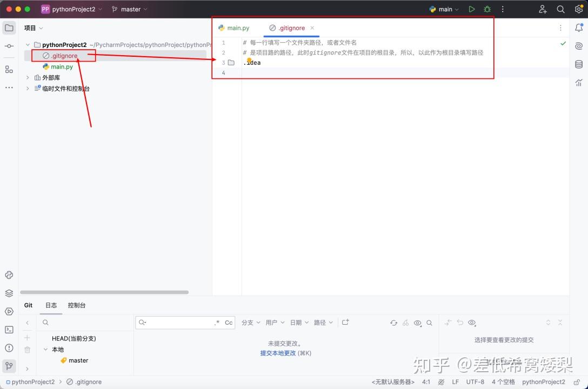This screenshot has height=389, width=588.
Task: Expand 临时文件和控制台 node
Action: (28, 89)
